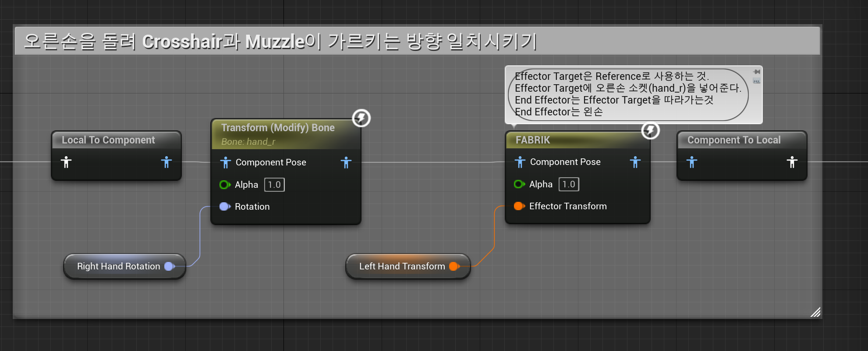Toggle pin icon on the comment bubble
The width and height of the screenshot is (868, 351).
pos(757,72)
